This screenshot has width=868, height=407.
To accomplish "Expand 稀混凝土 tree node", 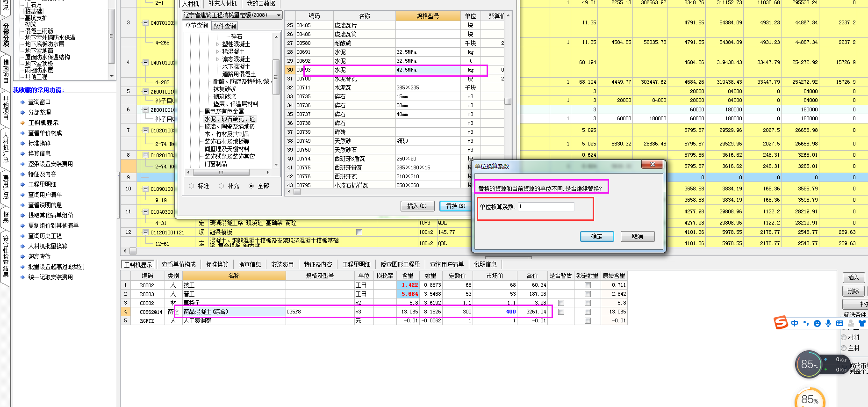I will (217, 51).
